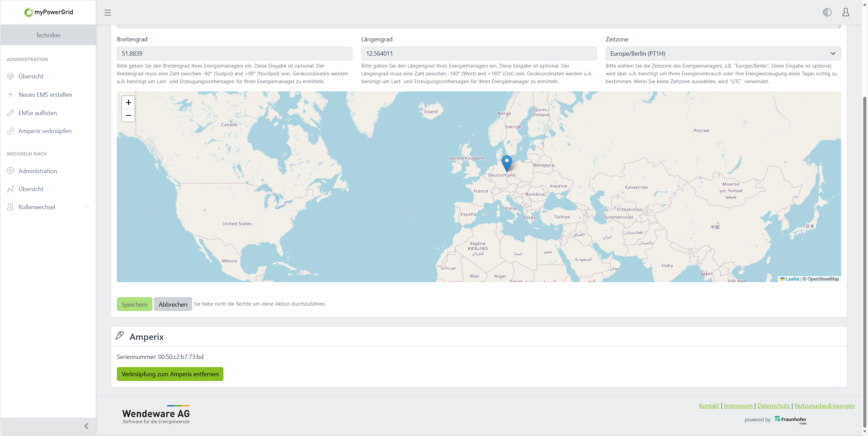Open the Datenschutz footer link

773,406
